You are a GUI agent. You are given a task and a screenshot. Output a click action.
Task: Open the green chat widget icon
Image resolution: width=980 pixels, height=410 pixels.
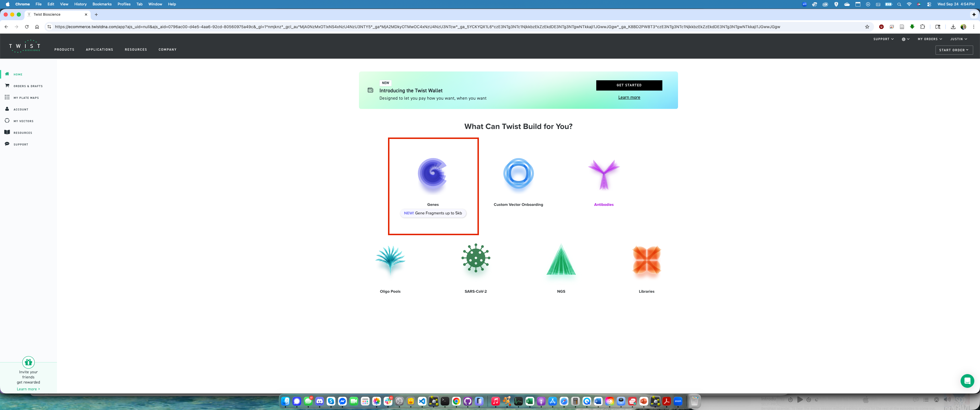pos(967,381)
